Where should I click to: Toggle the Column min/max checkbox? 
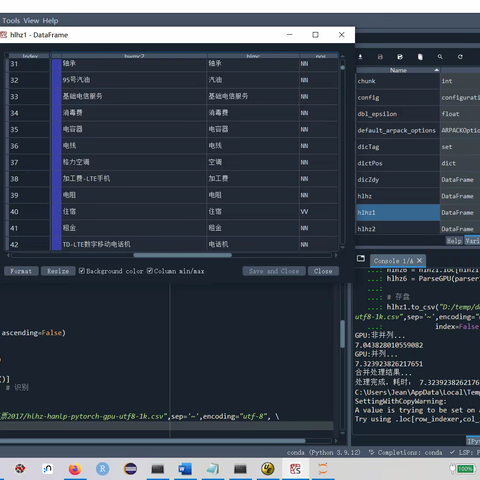(150, 271)
